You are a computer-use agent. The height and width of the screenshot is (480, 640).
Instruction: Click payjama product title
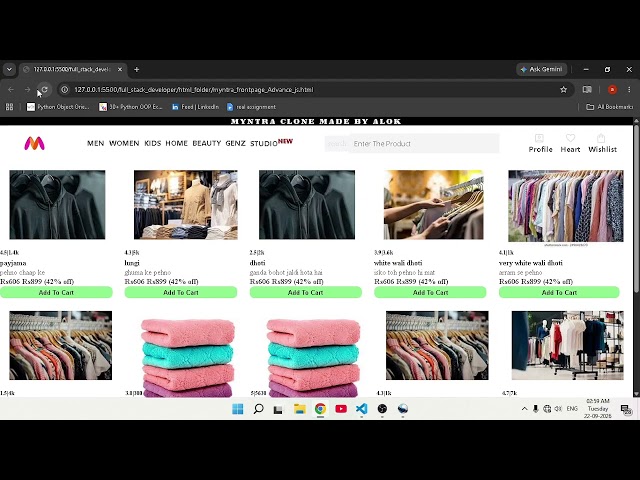pos(13,263)
